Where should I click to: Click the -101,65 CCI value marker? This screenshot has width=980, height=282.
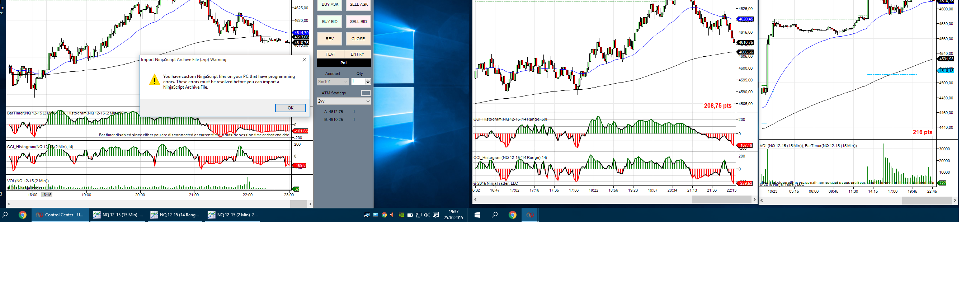click(300, 131)
